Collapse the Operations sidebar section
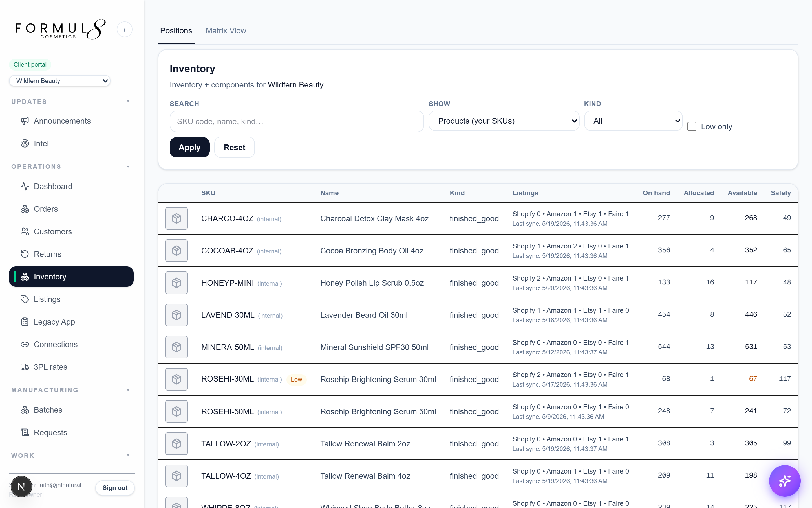 128,167
